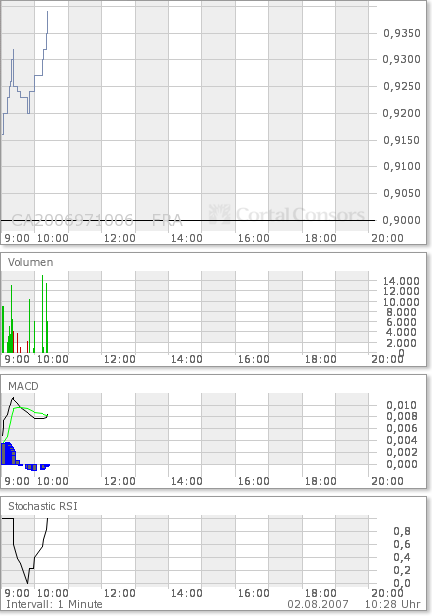The width and height of the screenshot is (432, 616).
Task: Click the 14:00 label under Volumen chart
Action: point(187,359)
